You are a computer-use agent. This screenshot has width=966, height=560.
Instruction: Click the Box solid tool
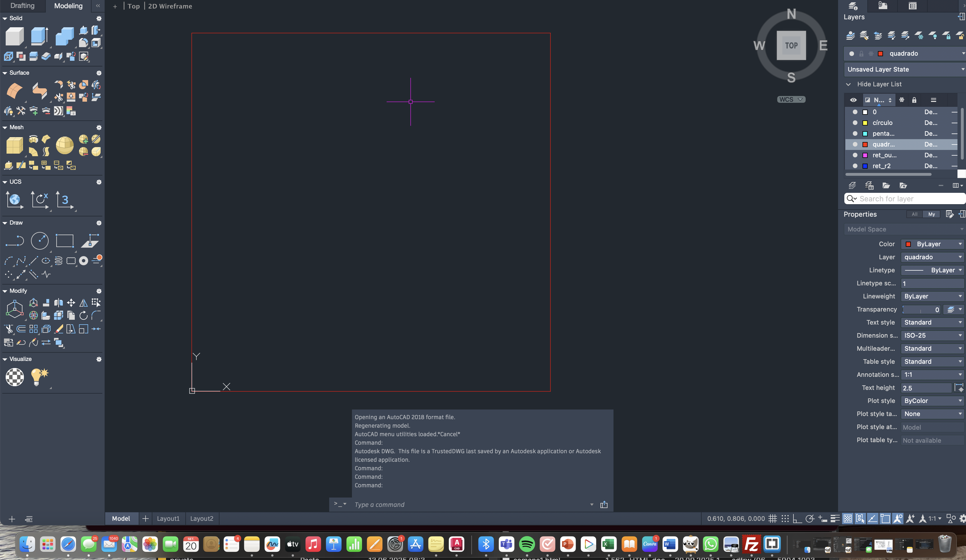point(14,37)
